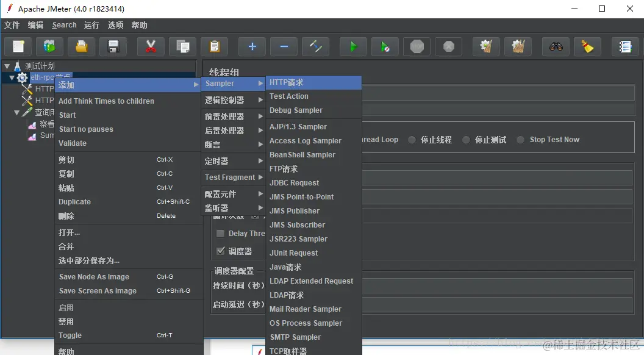644x355 pixels.
Task: Click the Search binoculars icon
Action: pyautogui.click(x=556, y=46)
